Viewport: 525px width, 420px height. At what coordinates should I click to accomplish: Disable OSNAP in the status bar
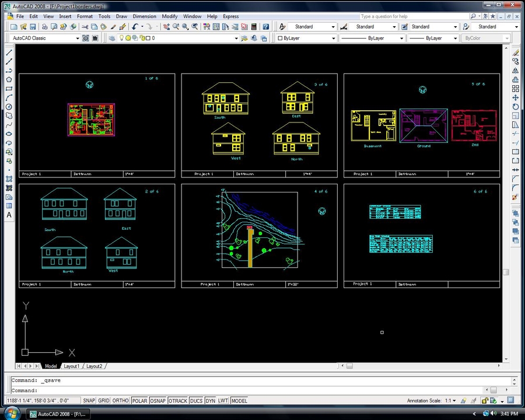tap(157, 401)
